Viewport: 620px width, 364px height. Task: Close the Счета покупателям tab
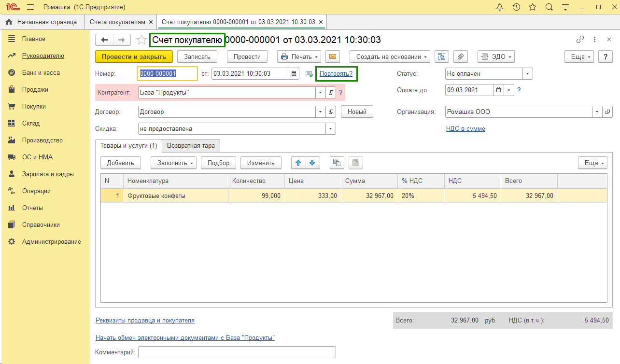[x=151, y=22]
